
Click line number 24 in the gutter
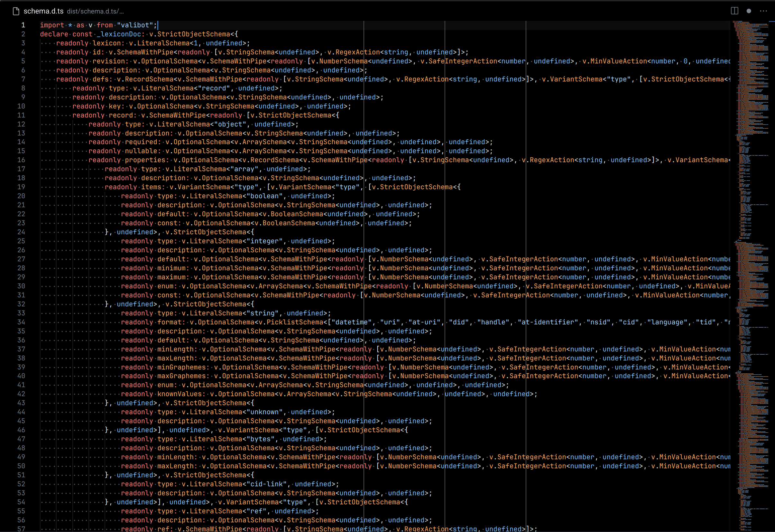(x=21, y=232)
